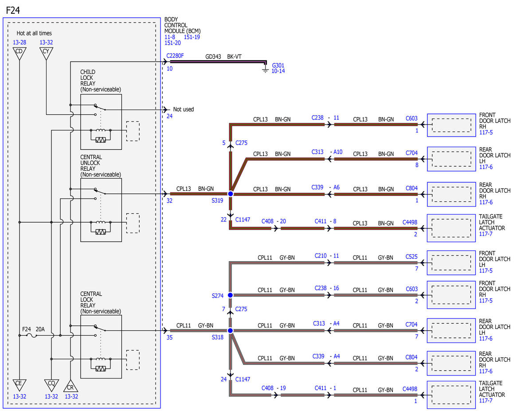
Task: Select the CQ connector triangle symbol
Action: 51,385
